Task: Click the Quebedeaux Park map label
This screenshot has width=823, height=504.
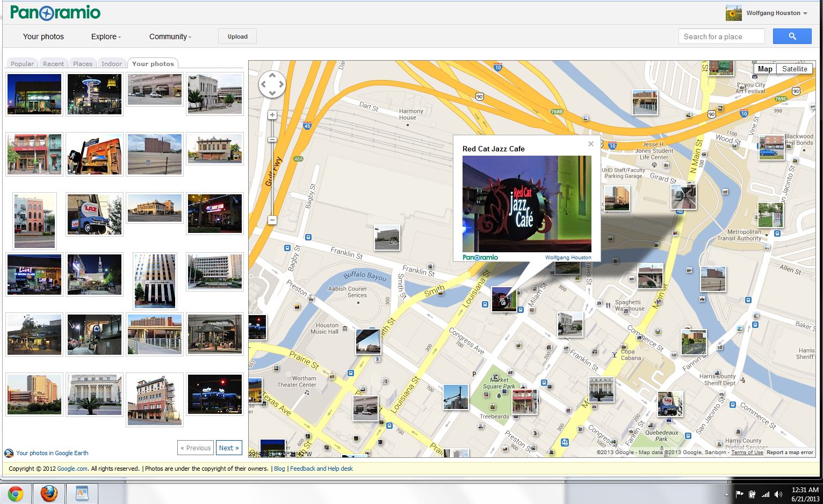Action: coord(661,435)
